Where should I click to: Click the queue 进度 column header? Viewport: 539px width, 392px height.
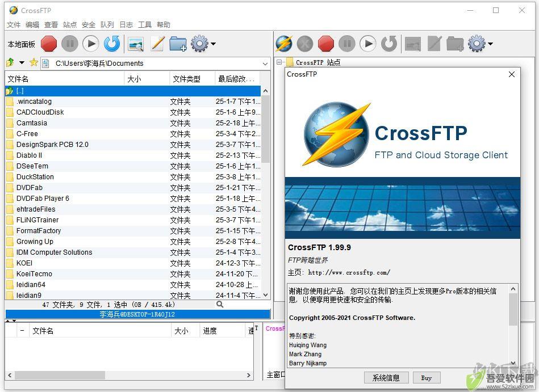222,331
